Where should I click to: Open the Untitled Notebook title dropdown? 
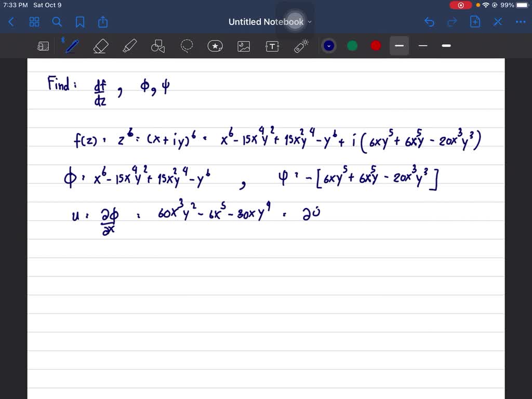pos(310,22)
